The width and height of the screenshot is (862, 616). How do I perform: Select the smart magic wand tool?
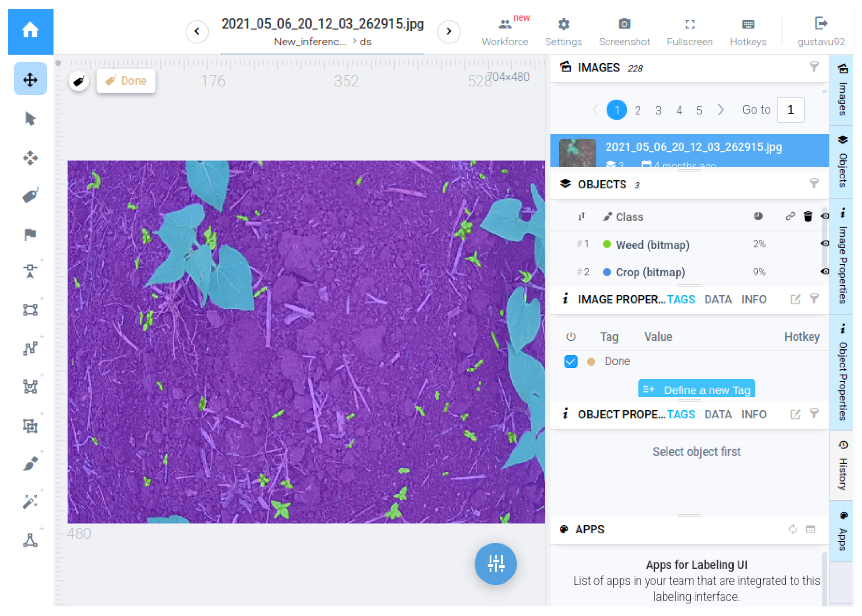click(30, 502)
